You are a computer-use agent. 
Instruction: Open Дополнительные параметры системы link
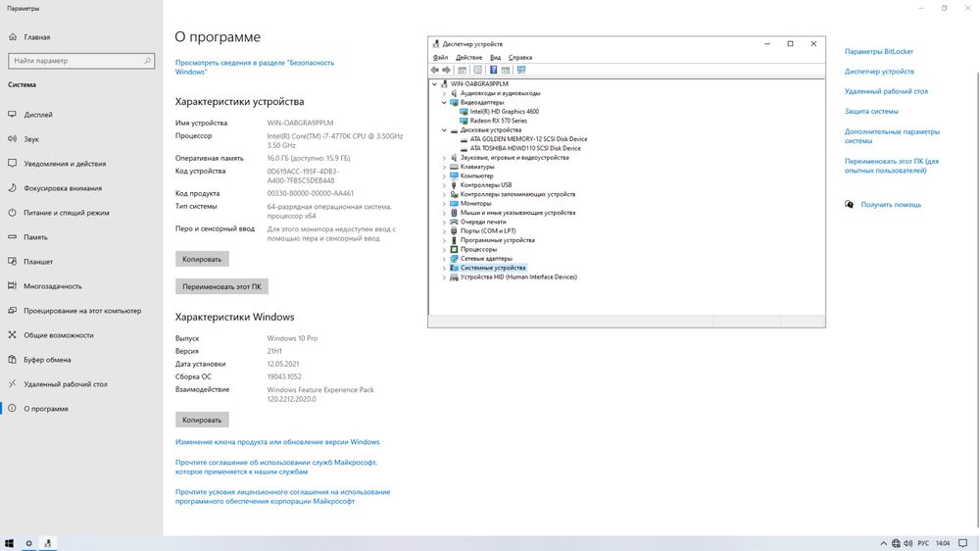[x=892, y=136]
